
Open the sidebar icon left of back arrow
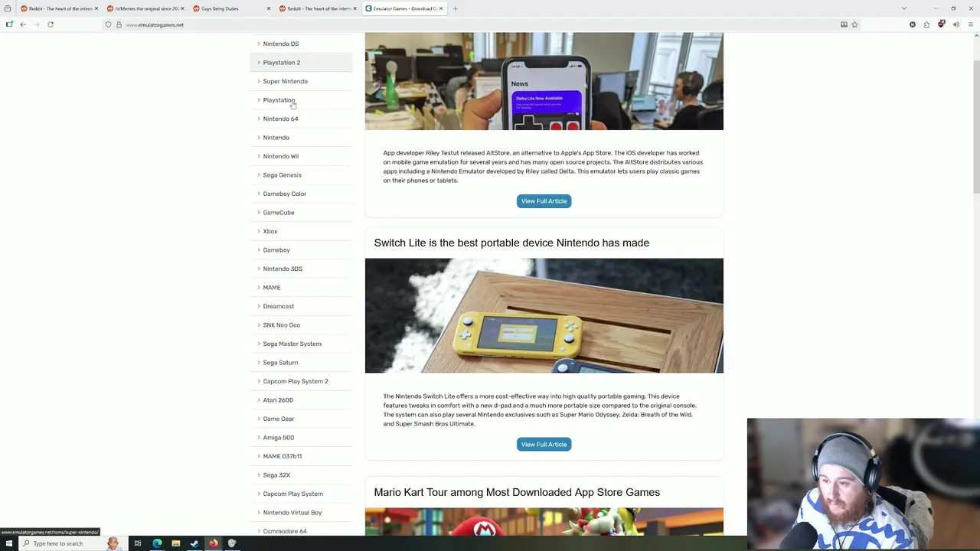click(x=9, y=24)
